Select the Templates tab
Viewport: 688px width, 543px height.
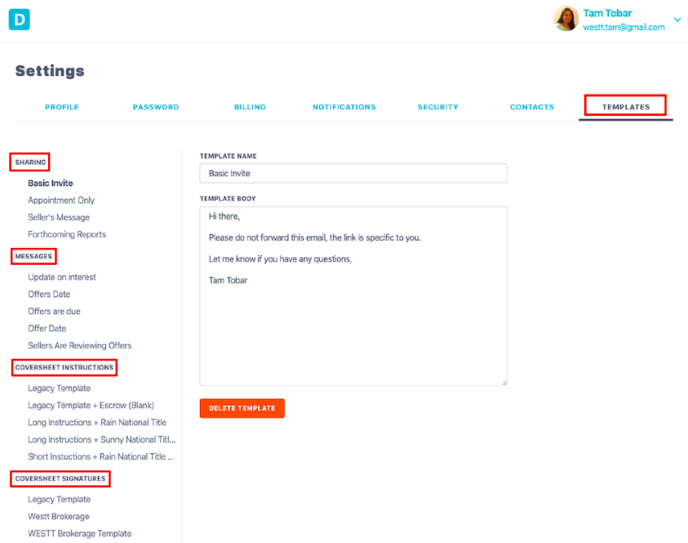coord(626,107)
